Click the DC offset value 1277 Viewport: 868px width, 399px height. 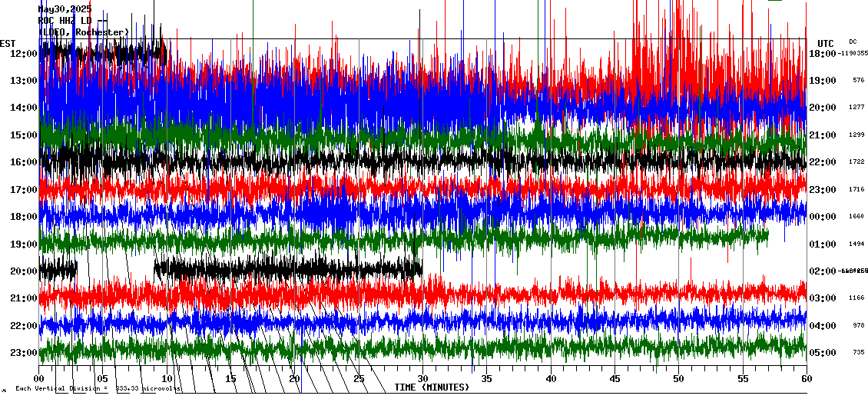tap(858, 108)
